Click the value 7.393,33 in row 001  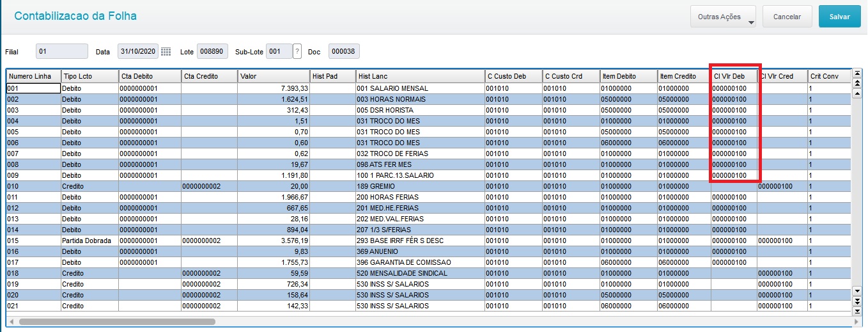pyautogui.click(x=274, y=88)
